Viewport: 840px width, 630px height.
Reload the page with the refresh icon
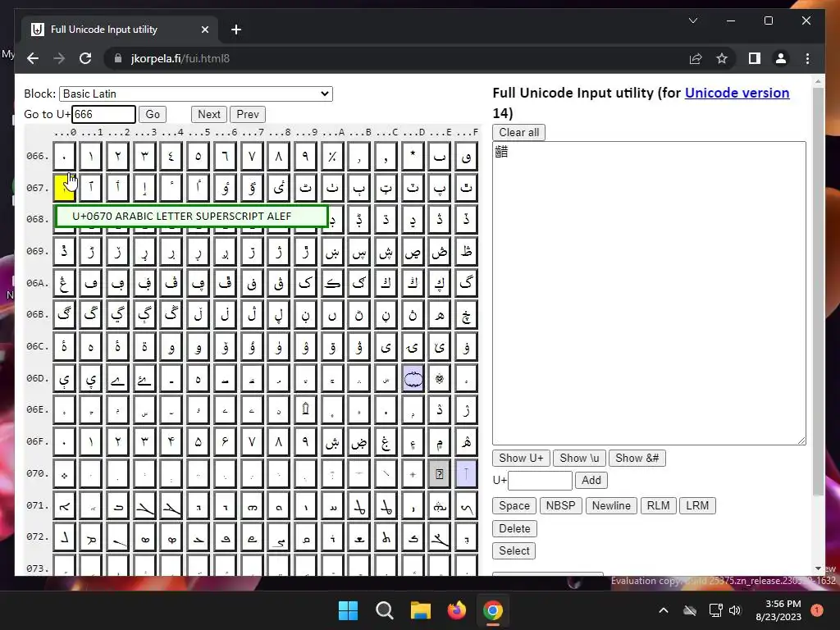[x=85, y=58]
